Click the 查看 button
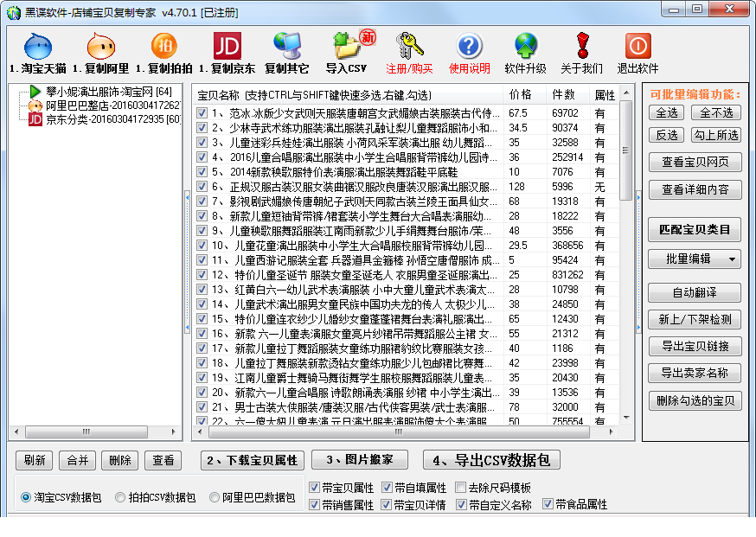Viewport: 756px width, 537px height. point(163,460)
